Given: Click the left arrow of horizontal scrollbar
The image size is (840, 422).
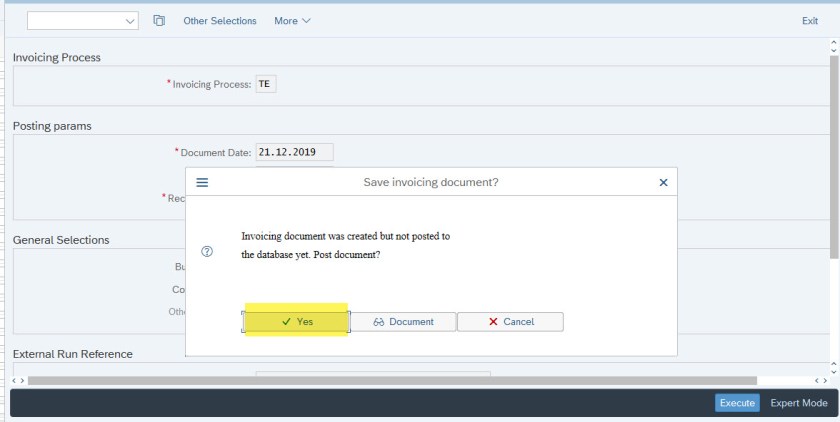Looking at the screenshot, I should [14, 380].
